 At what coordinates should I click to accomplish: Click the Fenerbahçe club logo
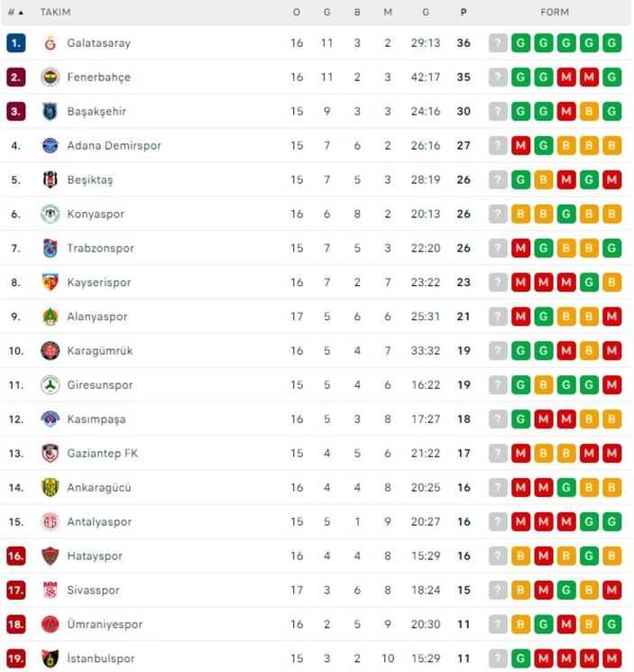click(x=50, y=78)
